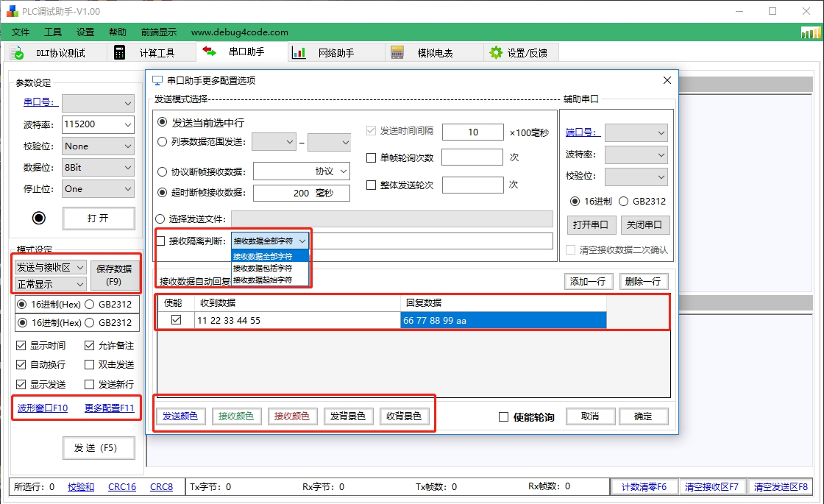Click the 模拟电表 simulated meter icon
This screenshot has height=504, width=824.
click(398, 52)
